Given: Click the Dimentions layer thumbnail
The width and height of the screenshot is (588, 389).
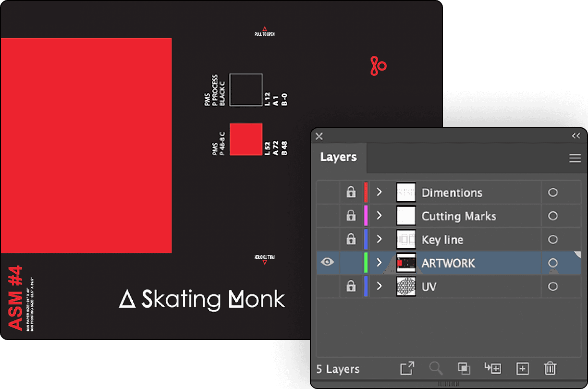Looking at the screenshot, I should pos(406,192).
